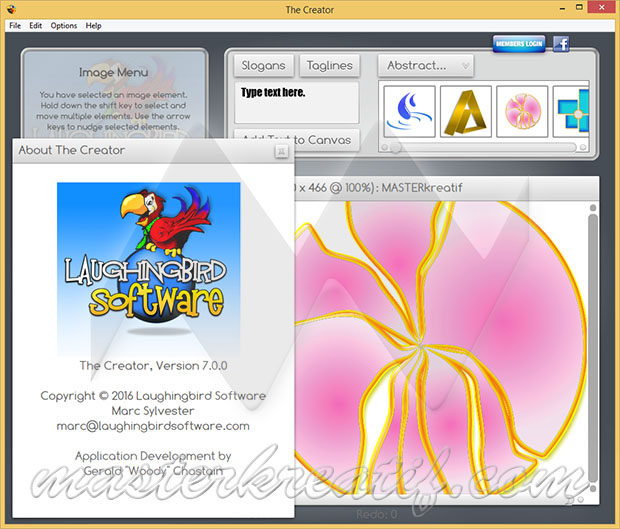
Task: Select the teal blue squares logo thumbnail
Action: [x=571, y=111]
